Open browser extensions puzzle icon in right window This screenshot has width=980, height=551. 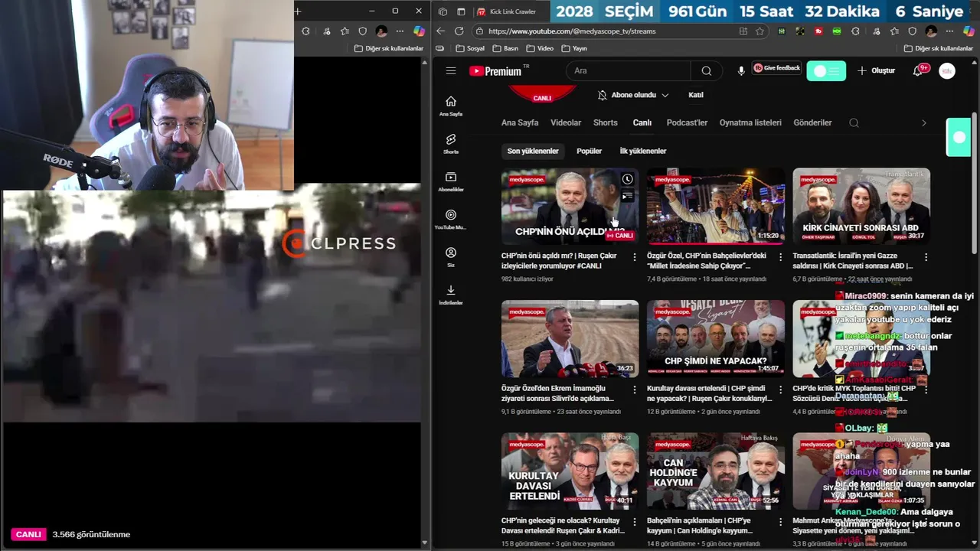tap(855, 31)
